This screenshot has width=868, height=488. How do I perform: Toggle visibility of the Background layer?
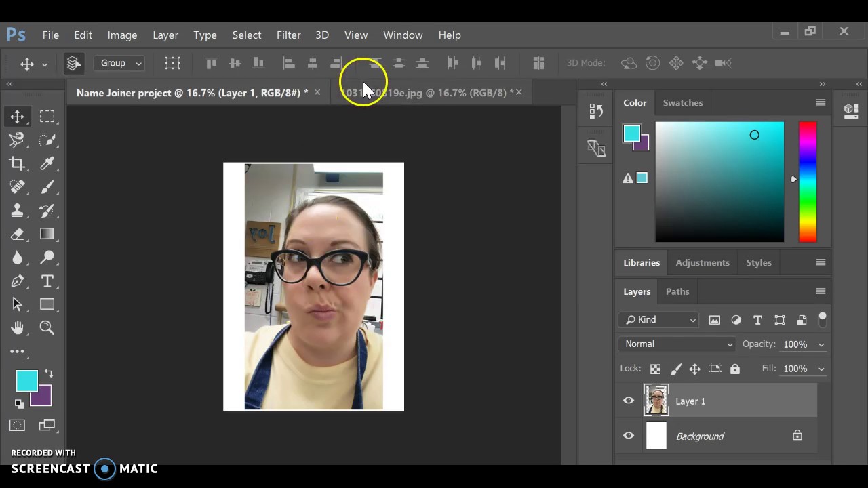pos(629,436)
